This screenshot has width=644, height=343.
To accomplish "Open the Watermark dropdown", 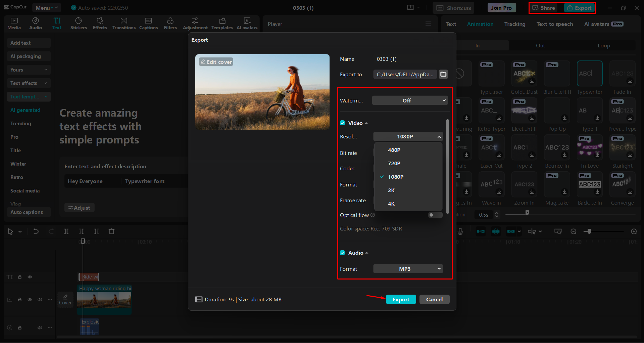I will (410, 100).
